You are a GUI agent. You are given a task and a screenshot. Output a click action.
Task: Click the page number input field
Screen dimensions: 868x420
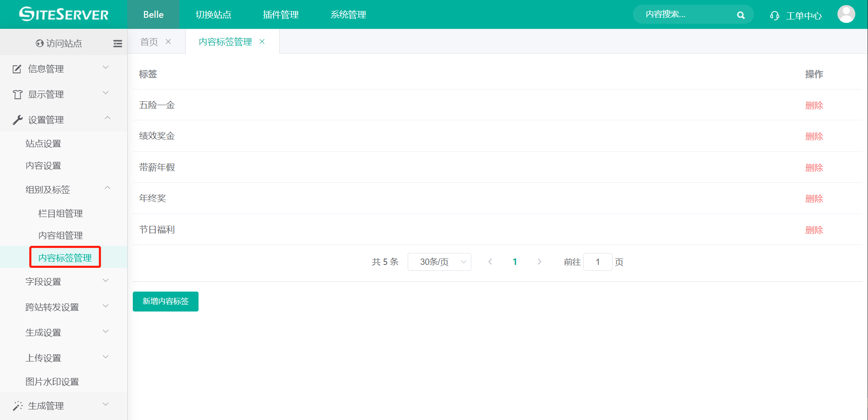tap(598, 261)
